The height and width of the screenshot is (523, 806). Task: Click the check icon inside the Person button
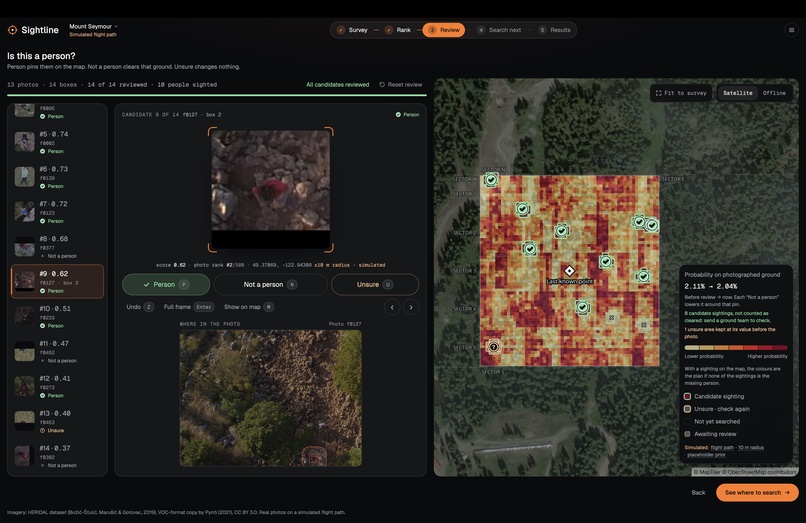pos(146,284)
